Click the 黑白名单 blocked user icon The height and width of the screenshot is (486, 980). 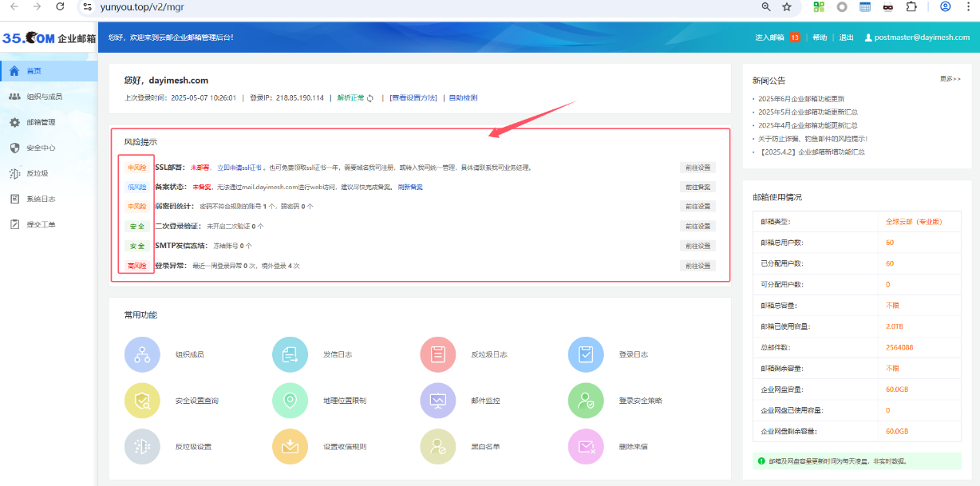coord(437,447)
